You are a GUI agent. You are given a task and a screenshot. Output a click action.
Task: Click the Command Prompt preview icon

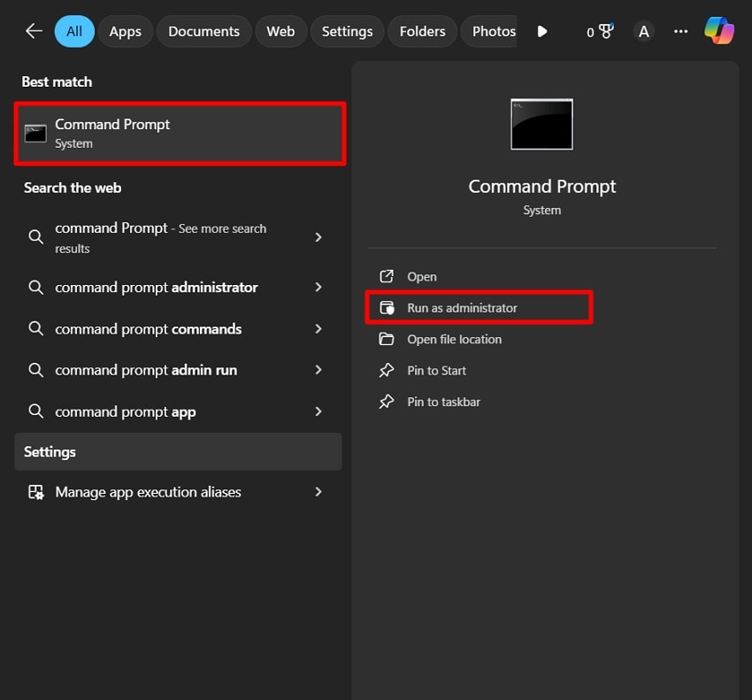click(541, 124)
